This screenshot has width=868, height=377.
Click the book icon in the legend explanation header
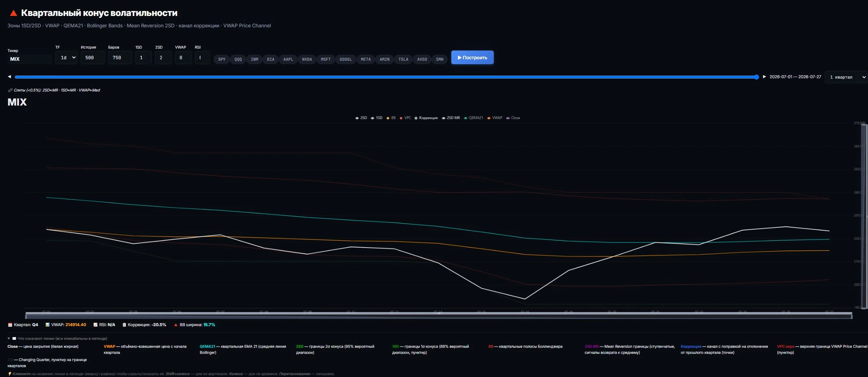coord(14,339)
